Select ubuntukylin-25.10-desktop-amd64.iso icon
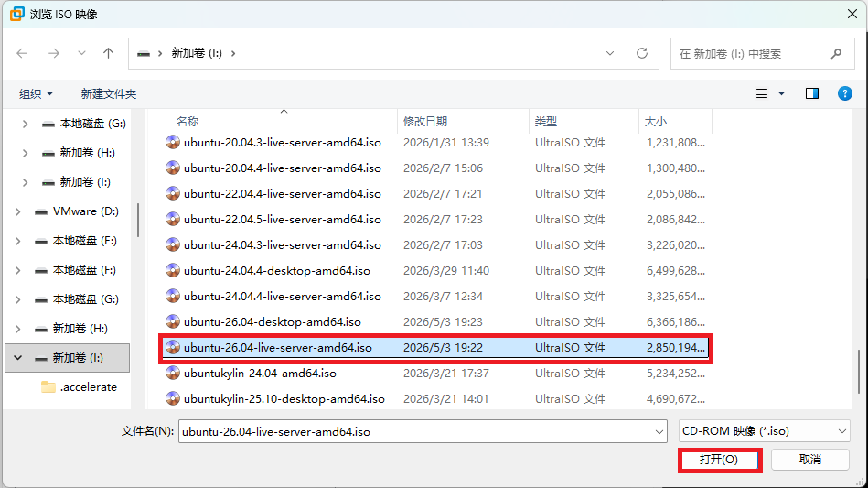This screenshot has height=488, width=868. (173, 399)
